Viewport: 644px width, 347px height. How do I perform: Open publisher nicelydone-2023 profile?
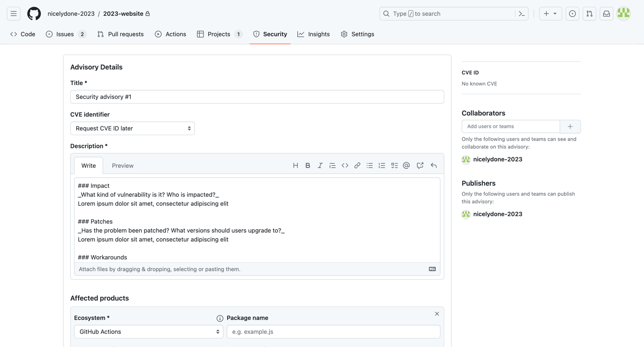[x=497, y=214]
